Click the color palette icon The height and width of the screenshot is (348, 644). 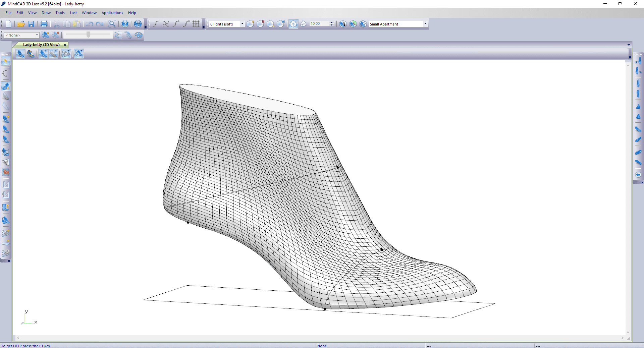click(139, 35)
